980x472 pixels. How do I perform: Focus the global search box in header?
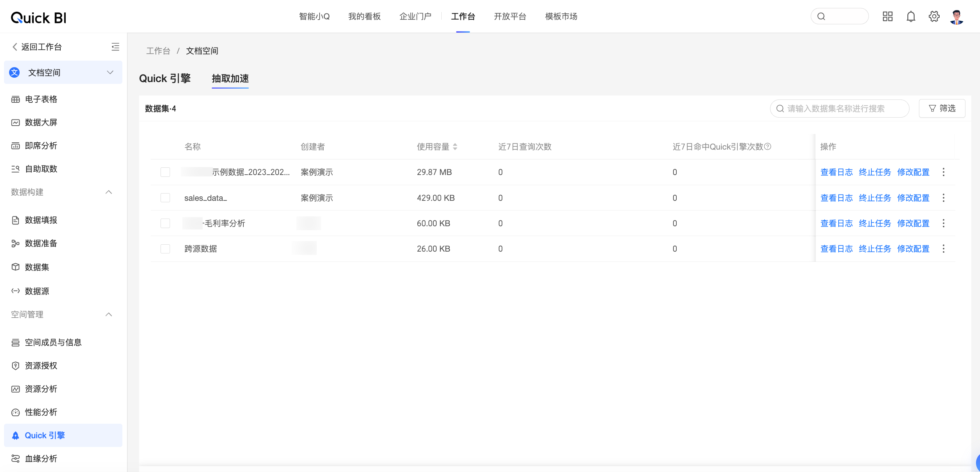coord(840,16)
